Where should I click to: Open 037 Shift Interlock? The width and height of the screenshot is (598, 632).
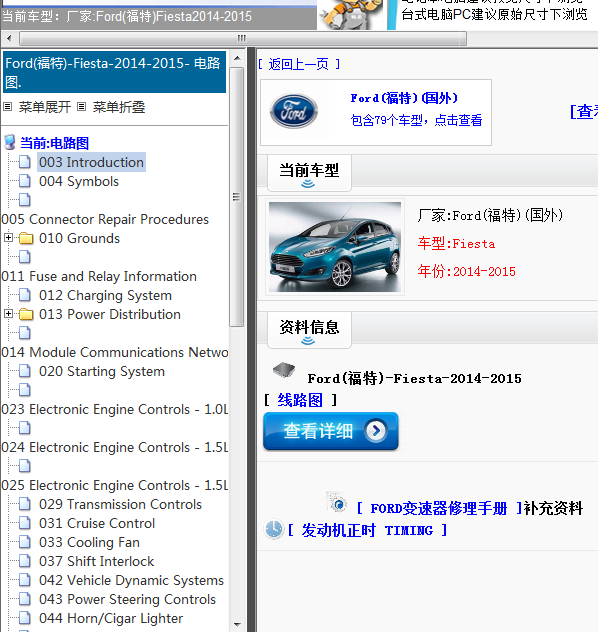(x=97, y=561)
